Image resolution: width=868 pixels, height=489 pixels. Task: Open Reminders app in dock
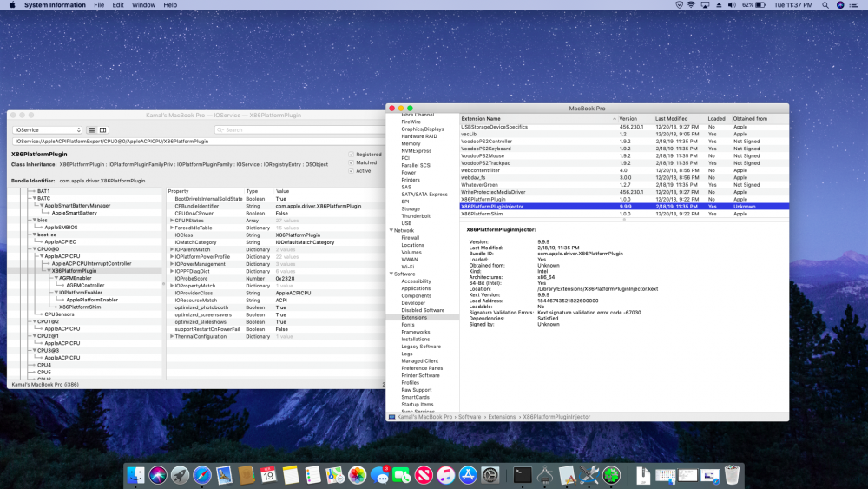tap(312, 475)
